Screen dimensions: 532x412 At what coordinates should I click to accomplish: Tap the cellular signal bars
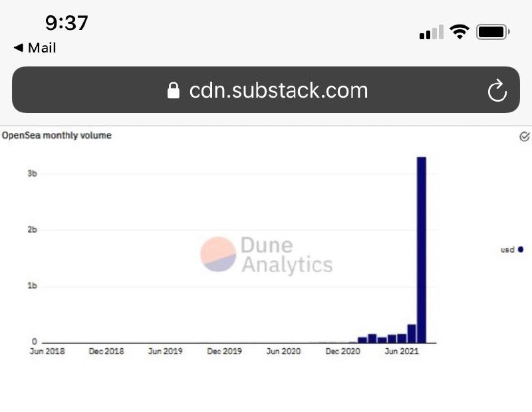[431, 32]
